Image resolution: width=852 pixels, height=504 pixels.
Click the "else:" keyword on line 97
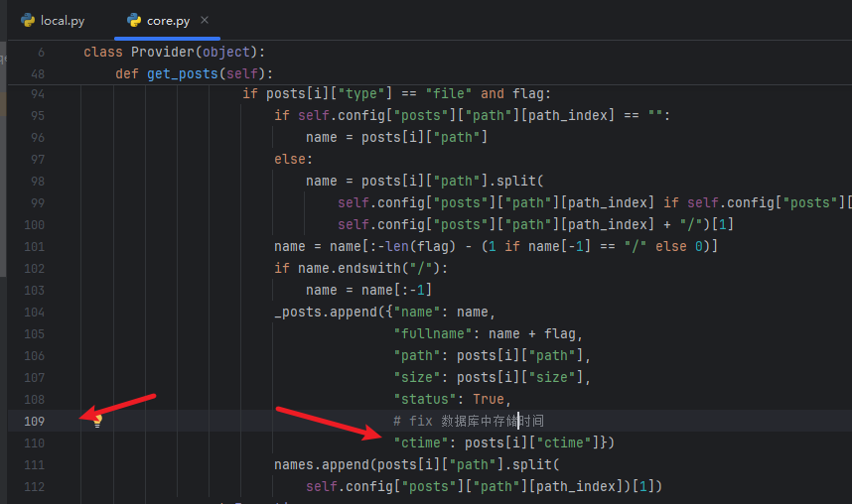(293, 160)
